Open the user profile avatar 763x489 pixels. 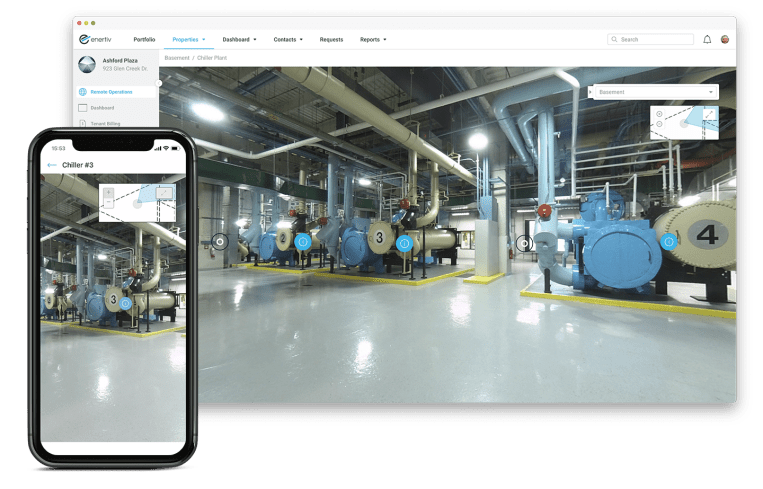724,39
